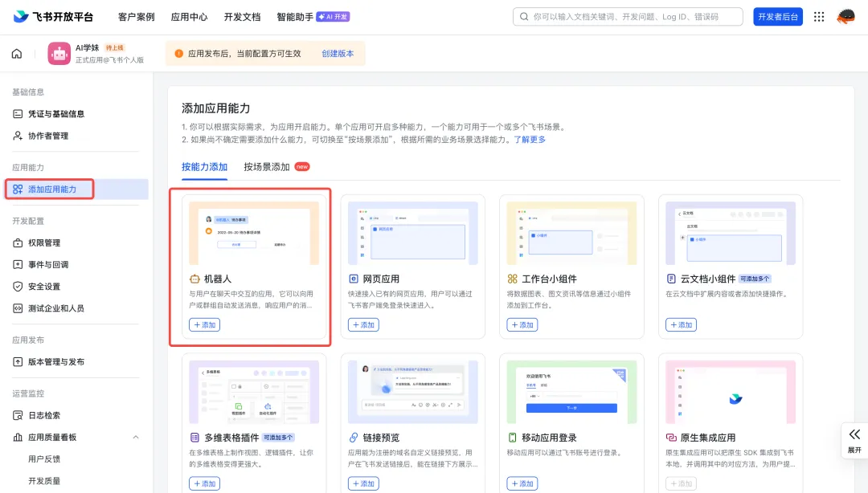Click the 事件与回调 sidebar icon
The height and width of the screenshot is (493, 868).
click(x=18, y=264)
